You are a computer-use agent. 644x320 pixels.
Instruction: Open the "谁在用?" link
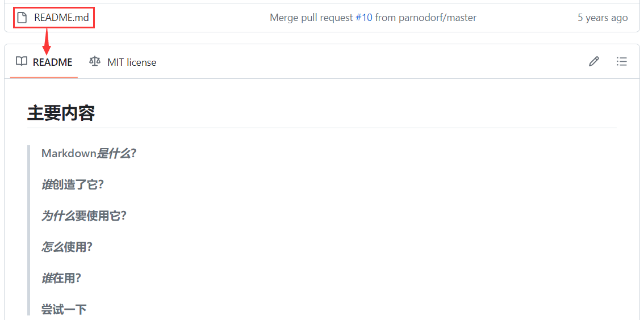(61, 278)
